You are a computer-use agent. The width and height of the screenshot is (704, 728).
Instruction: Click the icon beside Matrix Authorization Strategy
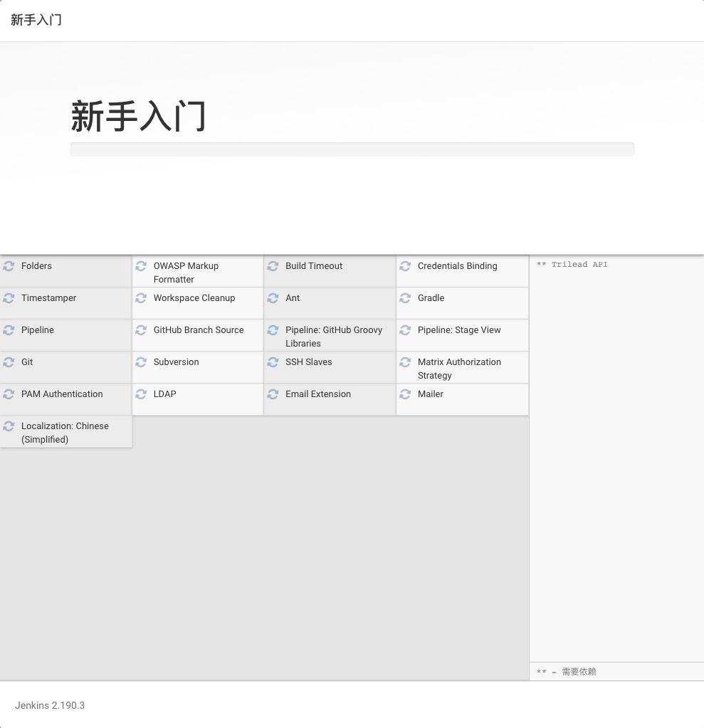point(406,362)
